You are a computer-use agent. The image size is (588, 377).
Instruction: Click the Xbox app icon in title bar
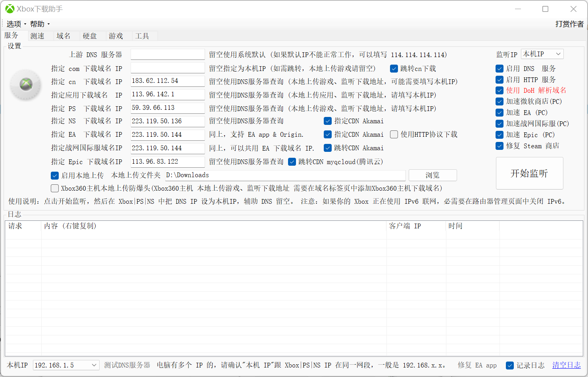coord(10,9)
